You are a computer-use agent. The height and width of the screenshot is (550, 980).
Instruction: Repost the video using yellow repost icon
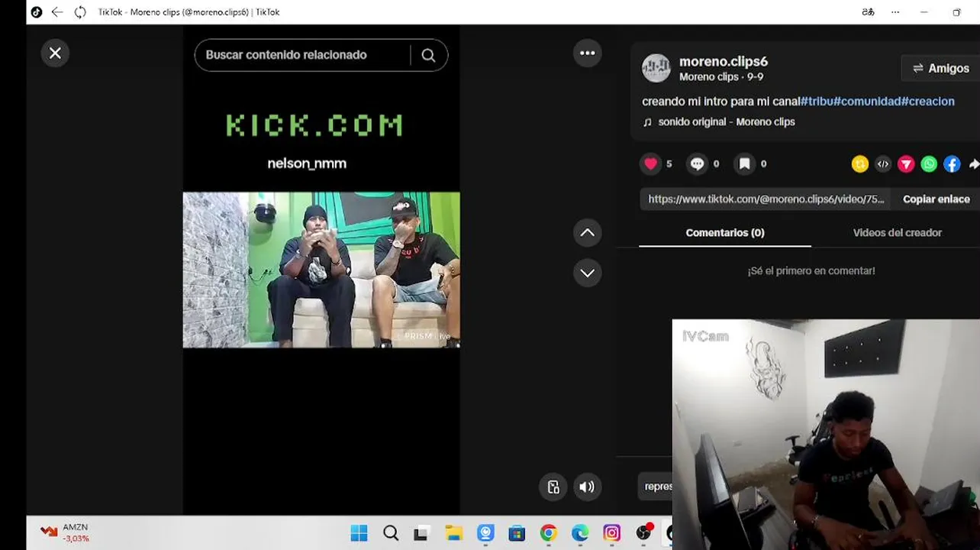(x=859, y=163)
